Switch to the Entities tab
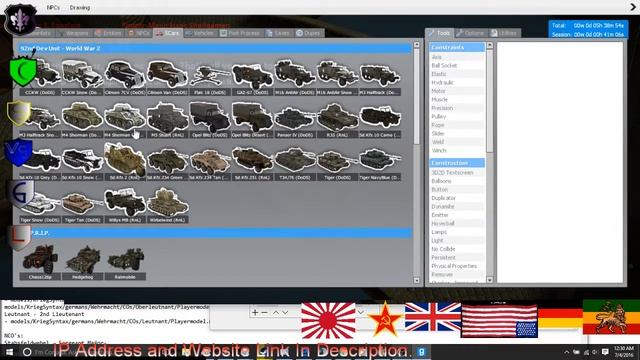 tap(109, 33)
